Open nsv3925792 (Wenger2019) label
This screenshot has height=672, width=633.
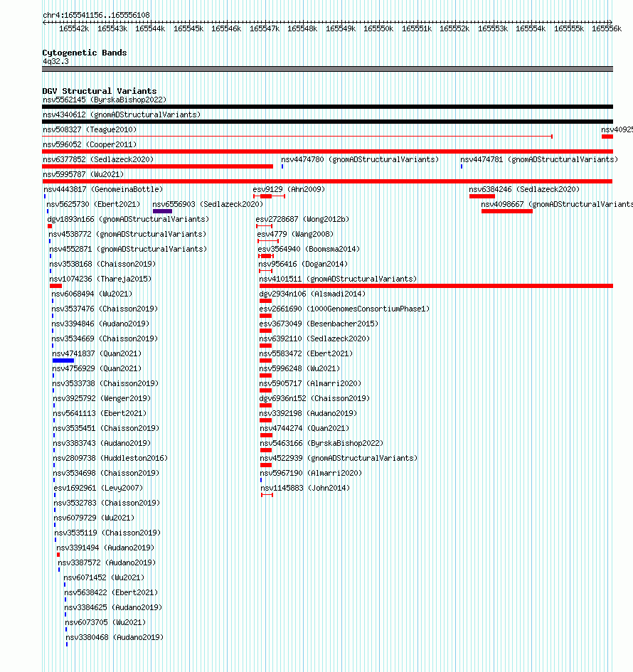[102, 398]
